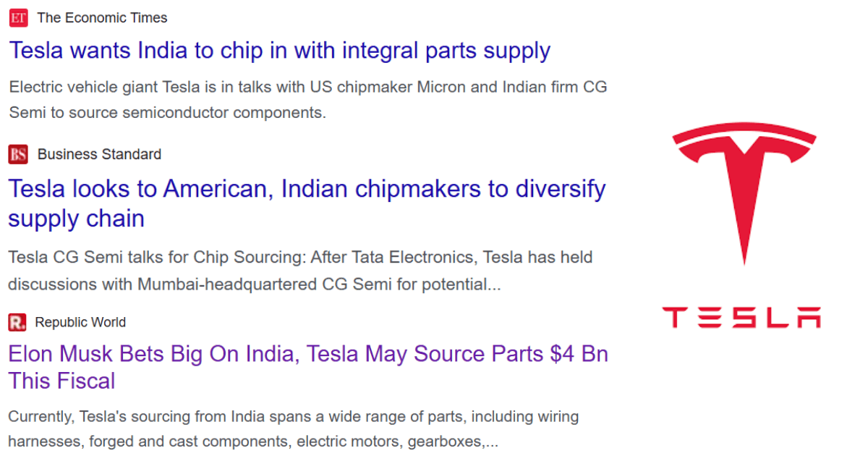
Task: Open 'Tesla looks to American, Indian chipmakers' article
Action: [307, 203]
